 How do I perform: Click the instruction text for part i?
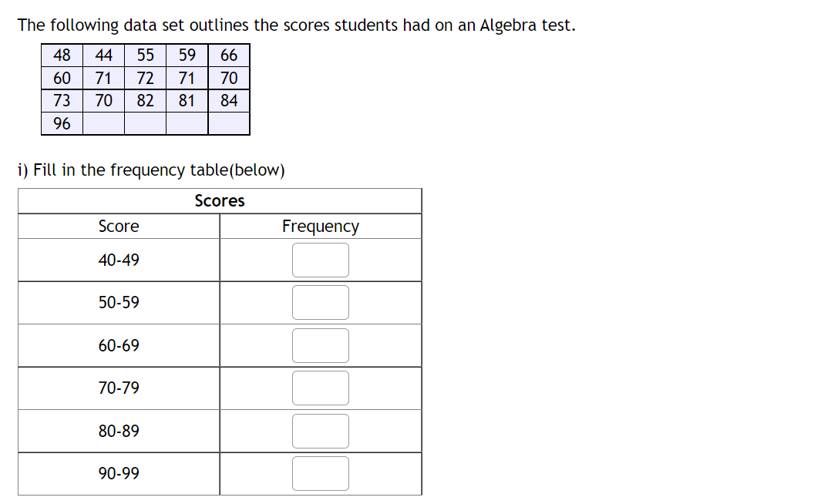click(x=151, y=170)
